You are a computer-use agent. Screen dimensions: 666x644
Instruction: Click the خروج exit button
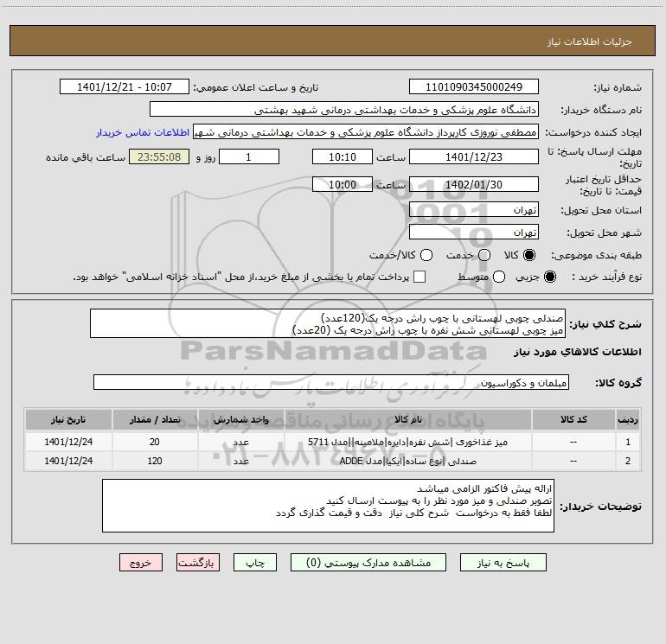[141, 563]
